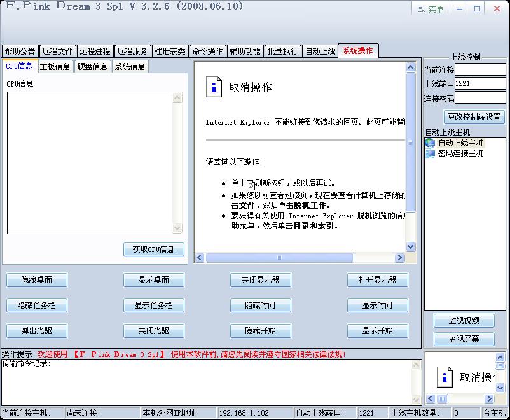510x420 pixels.
Task: Click the left arrow of browser horizontal scrollbar
Action: pyautogui.click(x=200, y=258)
